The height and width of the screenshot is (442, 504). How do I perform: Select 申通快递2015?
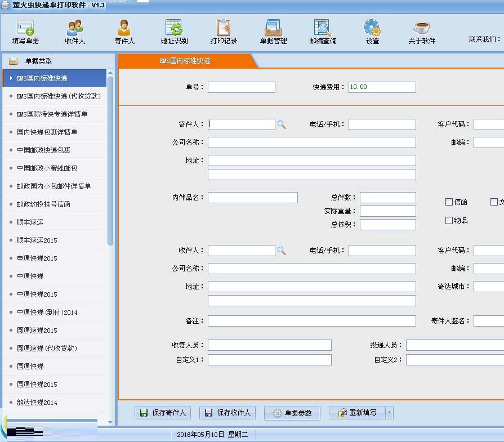click(x=55, y=258)
